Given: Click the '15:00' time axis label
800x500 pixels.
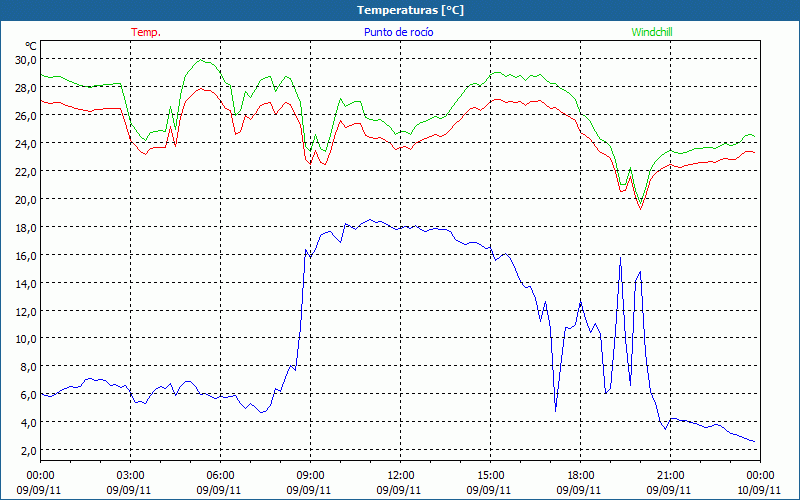Looking at the screenshot, I should pos(490,476).
